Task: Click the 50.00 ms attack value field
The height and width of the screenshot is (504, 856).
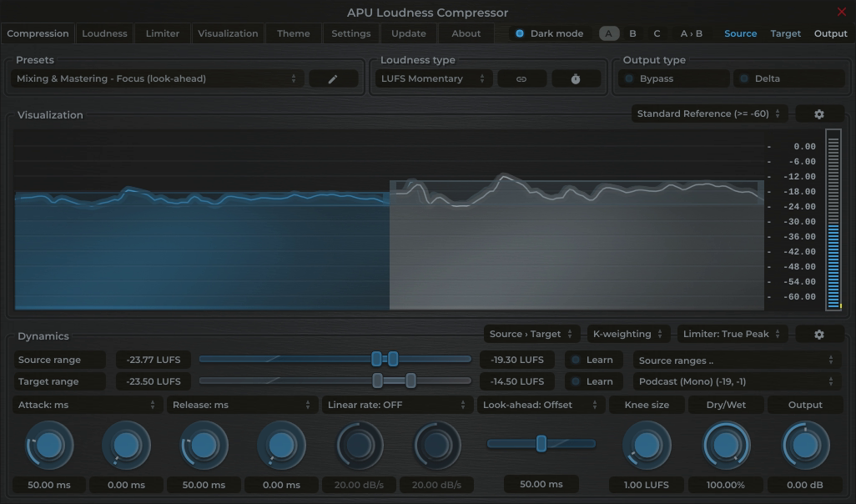Action: click(x=48, y=485)
